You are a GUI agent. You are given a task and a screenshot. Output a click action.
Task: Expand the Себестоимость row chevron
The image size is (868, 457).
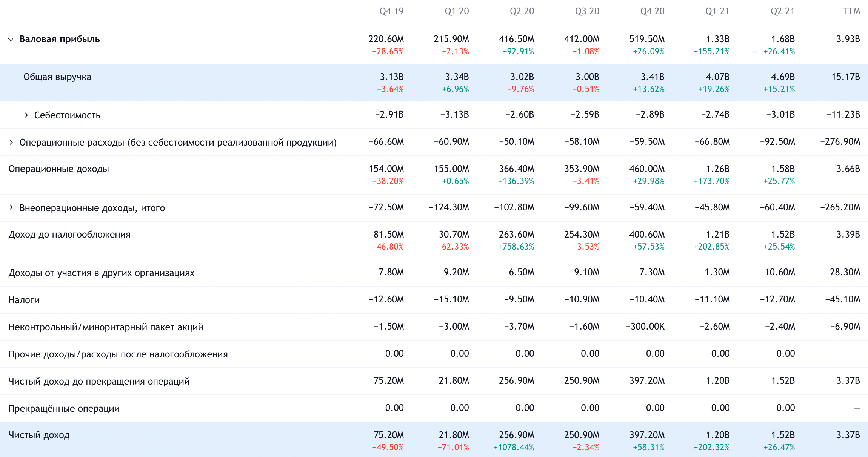pos(26,115)
